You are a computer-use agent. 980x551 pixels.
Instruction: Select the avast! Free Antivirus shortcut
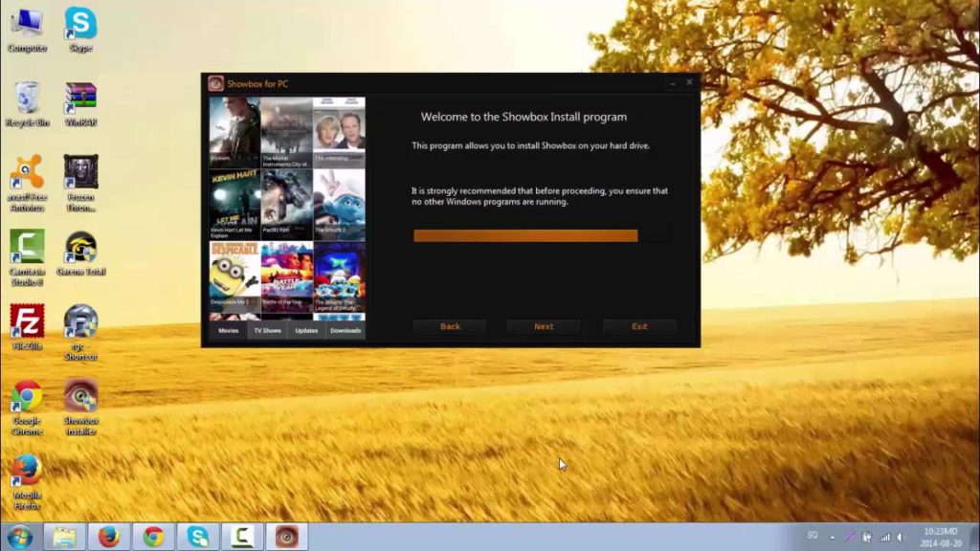click(27, 184)
